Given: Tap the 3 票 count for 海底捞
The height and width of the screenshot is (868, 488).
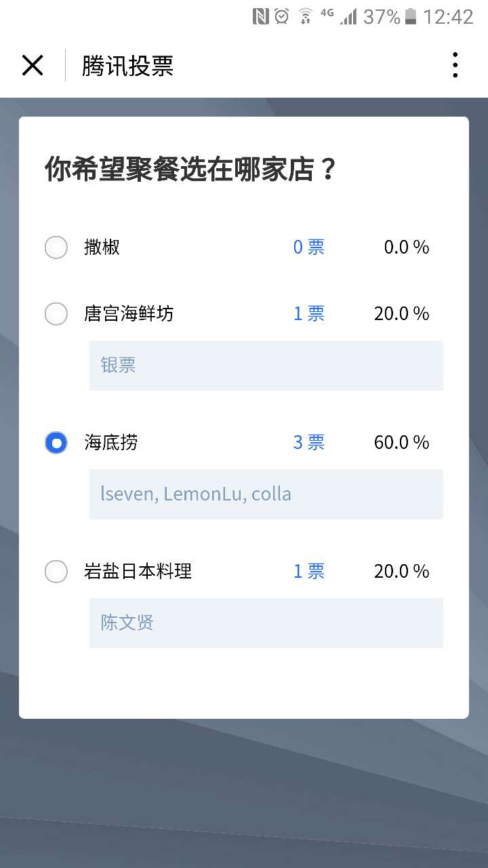Looking at the screenshot, I should 309,443.
